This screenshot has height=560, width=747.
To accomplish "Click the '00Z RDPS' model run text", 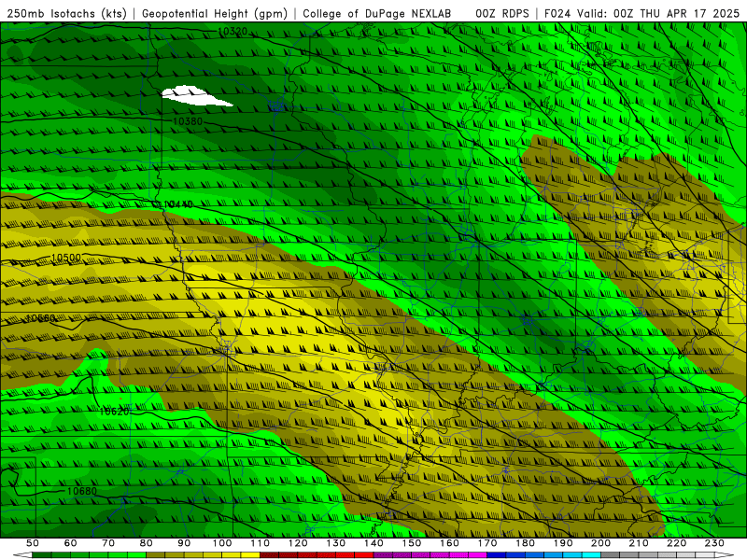I will (502, 14).
